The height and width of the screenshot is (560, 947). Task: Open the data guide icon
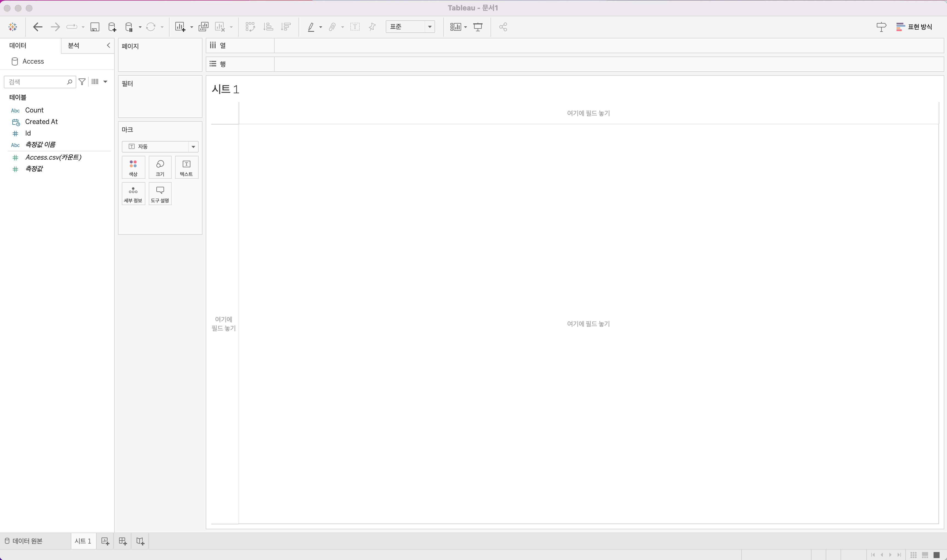click(881, 27)
